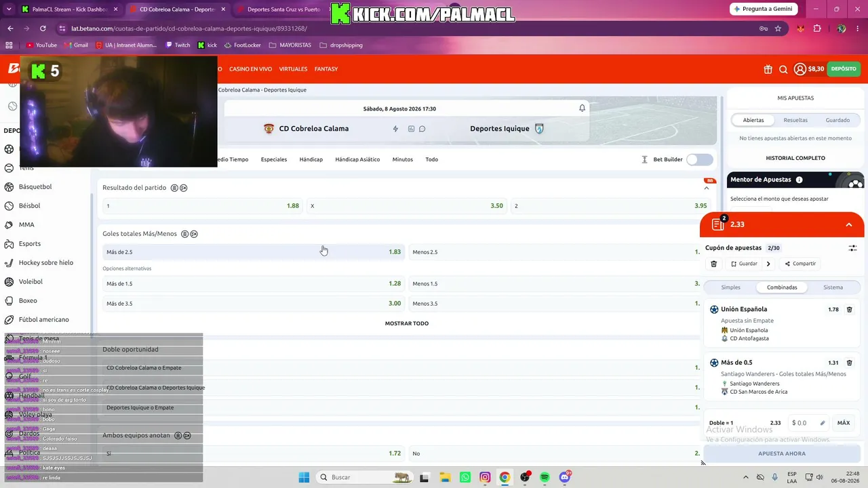
Task: Delete all bets trash icon
Action: click(713, 264)
